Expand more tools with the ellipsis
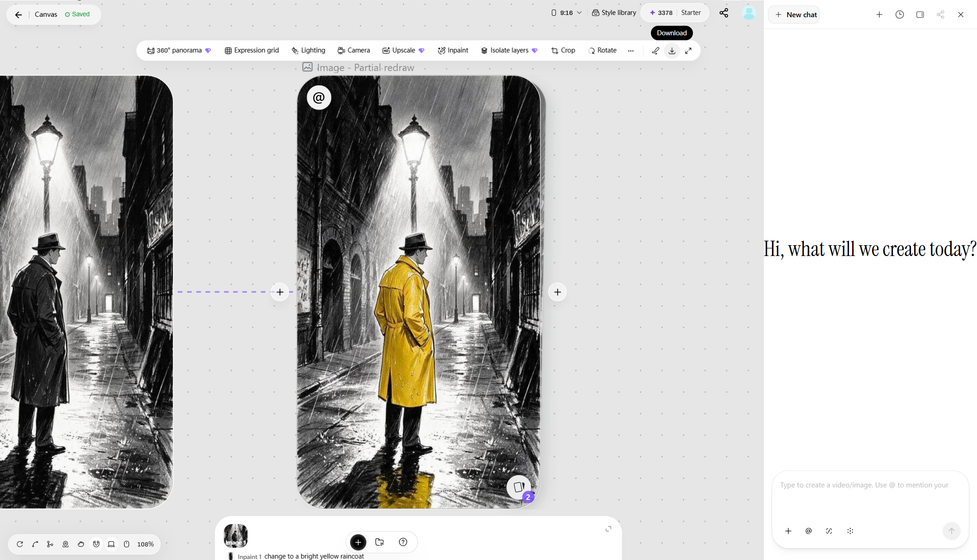 pos(631,51)
